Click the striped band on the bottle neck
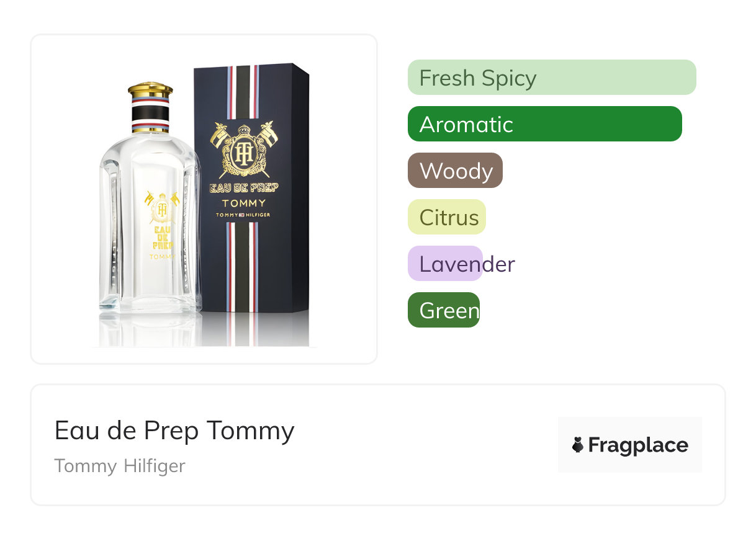Screen dimensions: 756x536 pyautogui.click(x=150, y=114)
